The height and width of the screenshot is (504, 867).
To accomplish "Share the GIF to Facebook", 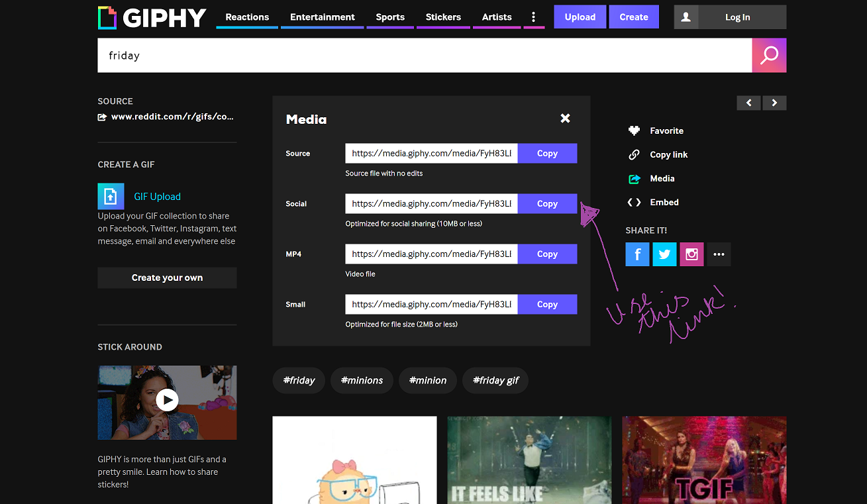I will tap(637, 254).
